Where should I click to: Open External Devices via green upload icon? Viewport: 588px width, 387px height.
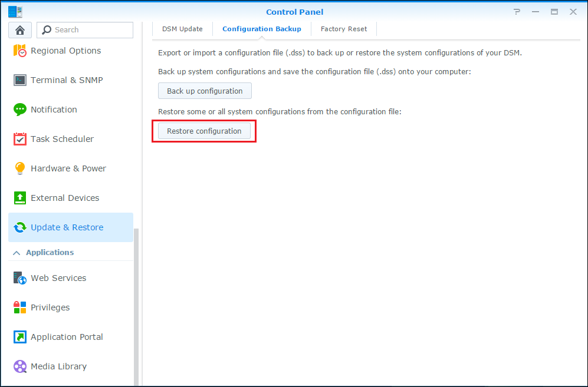(20, 198)
